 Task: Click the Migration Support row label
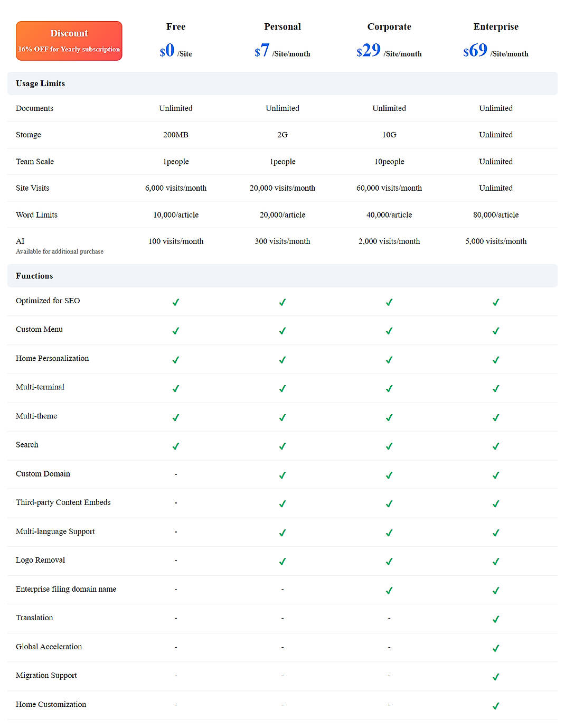tap(46, 675)
